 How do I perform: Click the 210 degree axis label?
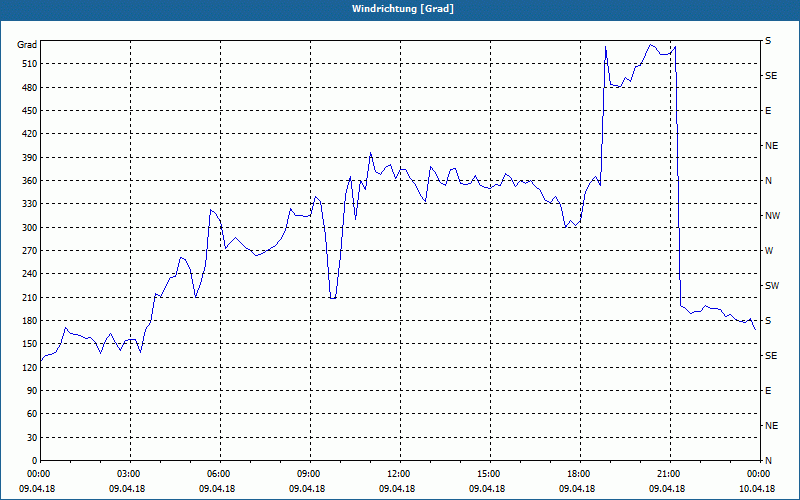click(30, 297)
